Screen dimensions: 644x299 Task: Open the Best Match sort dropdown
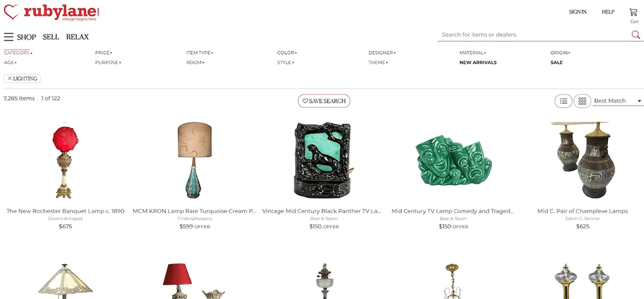click(618, 101)
